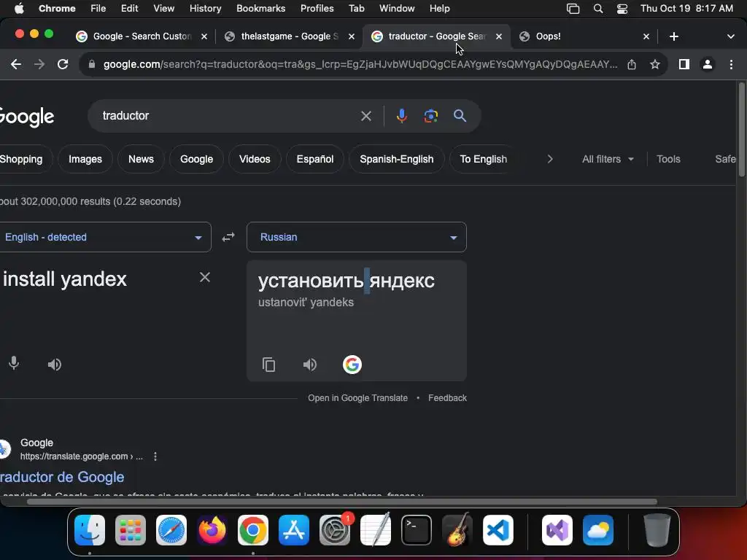Expand the All filters dropdown
Screen dimensions: 747x560
(x=608, y=159)
